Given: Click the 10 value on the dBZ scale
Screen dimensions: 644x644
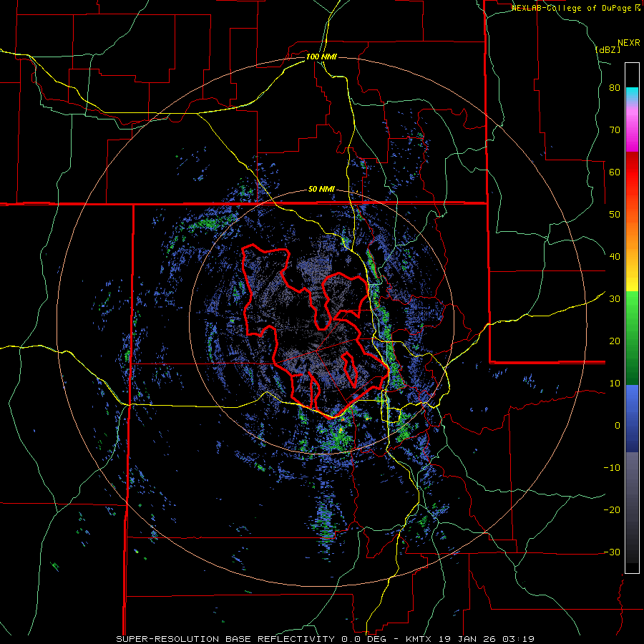Looking at the screenshot, I should click(615, 384).
